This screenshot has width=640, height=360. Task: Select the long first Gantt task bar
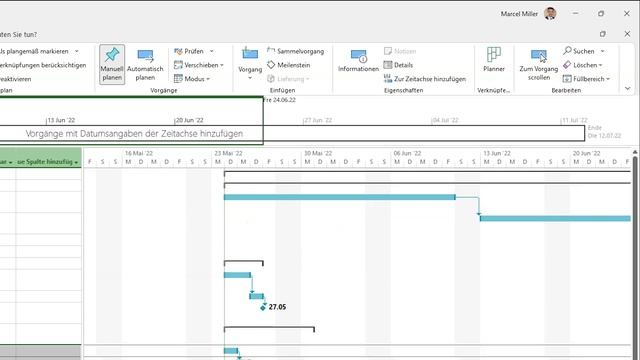pyautogui.click(x=340, y=198)
